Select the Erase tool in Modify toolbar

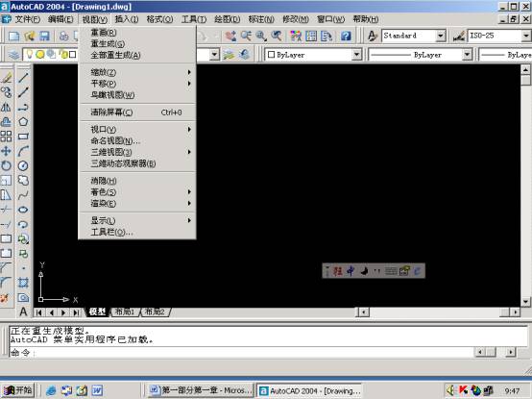pyautogui.click(x=6, y=78)
